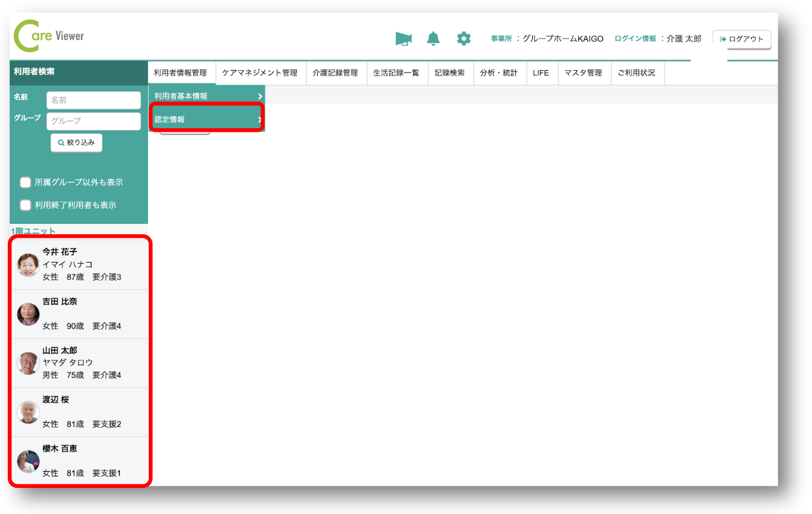Click the 名前 search input field
Image resolution: width=812 pixels, height=514 pixels.
coord(93,100)
